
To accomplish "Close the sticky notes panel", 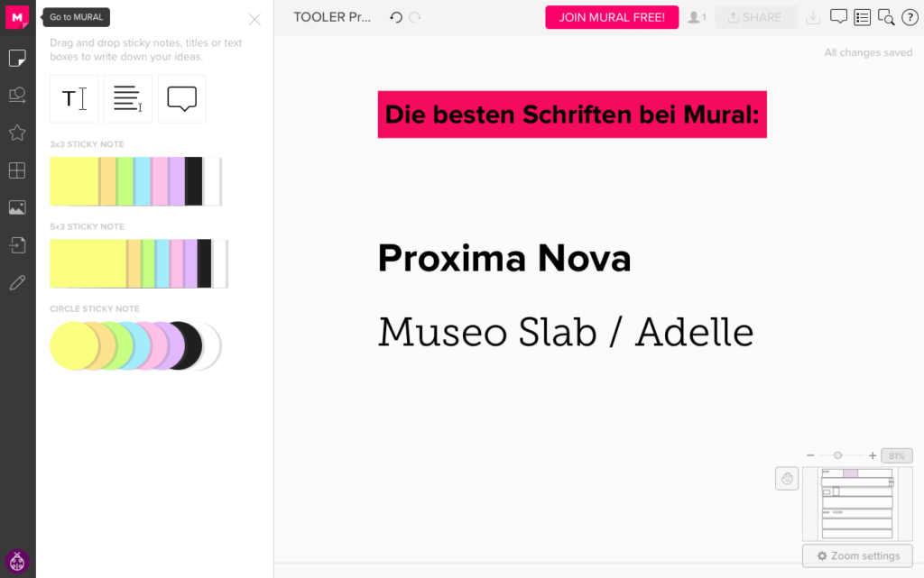I will [254, 20].
